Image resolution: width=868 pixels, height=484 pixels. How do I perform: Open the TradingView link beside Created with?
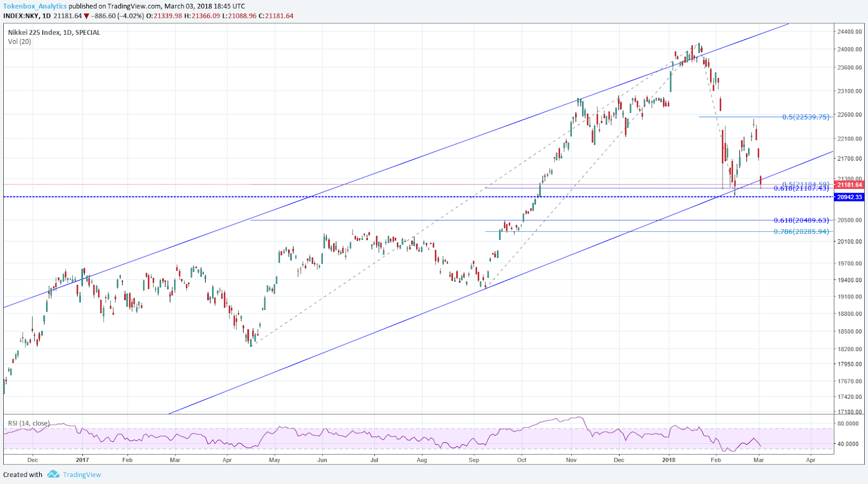pyautogui.click(x=82, y=475)
